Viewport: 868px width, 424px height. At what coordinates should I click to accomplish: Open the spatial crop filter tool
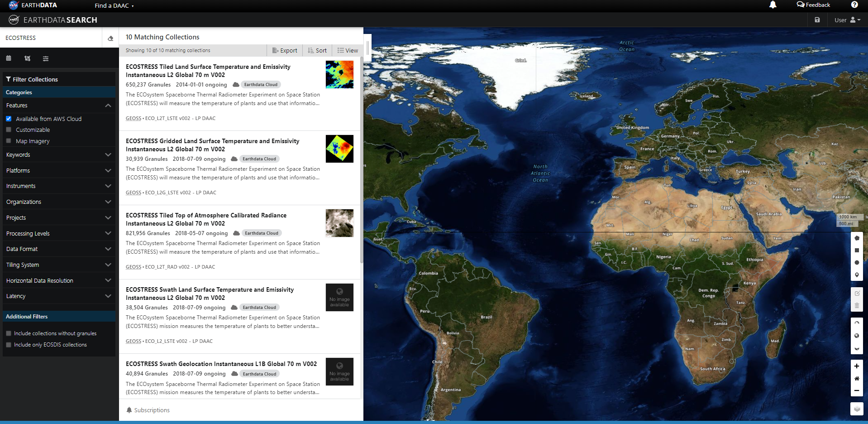28,58
